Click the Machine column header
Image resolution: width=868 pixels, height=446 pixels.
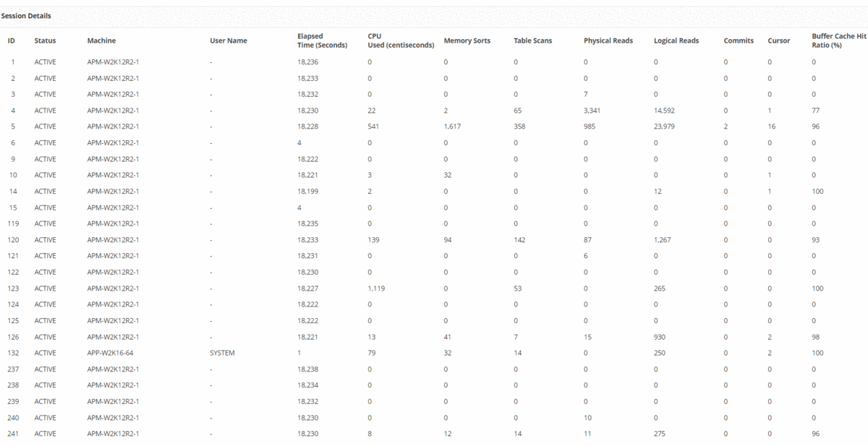pyautogui.click(x=101, y=40)
